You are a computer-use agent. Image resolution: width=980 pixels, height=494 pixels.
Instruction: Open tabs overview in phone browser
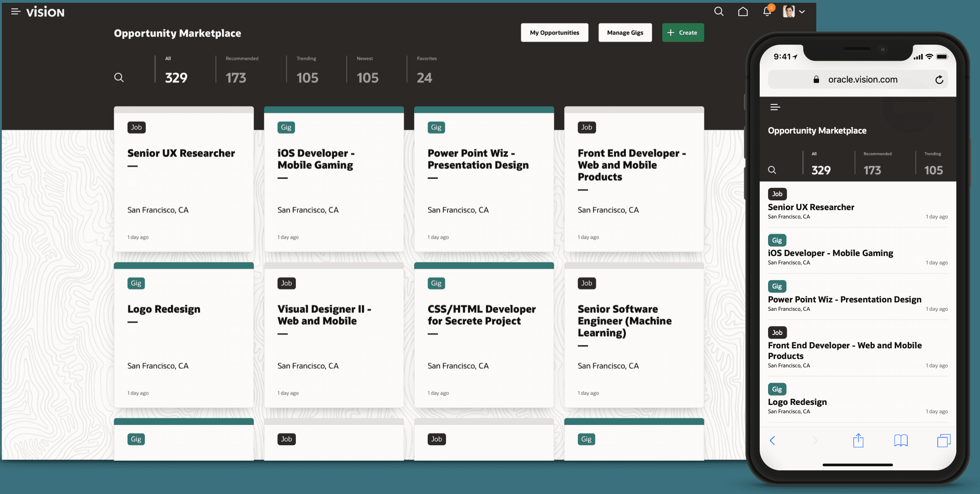(x=944, y=440)
